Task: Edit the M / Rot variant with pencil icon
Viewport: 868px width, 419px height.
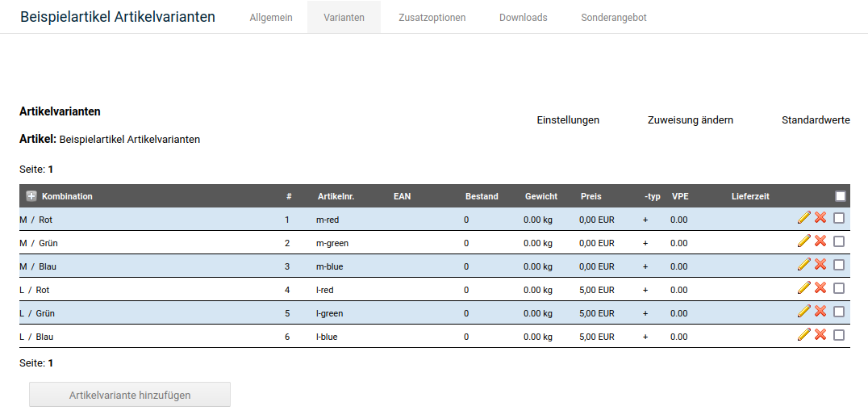Action: [x=803, y=217]
